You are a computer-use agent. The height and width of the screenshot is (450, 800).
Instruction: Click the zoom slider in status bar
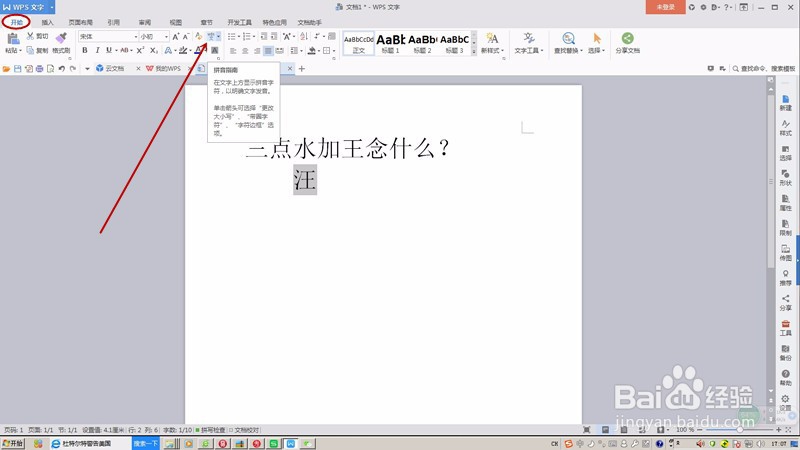(740, 430)
